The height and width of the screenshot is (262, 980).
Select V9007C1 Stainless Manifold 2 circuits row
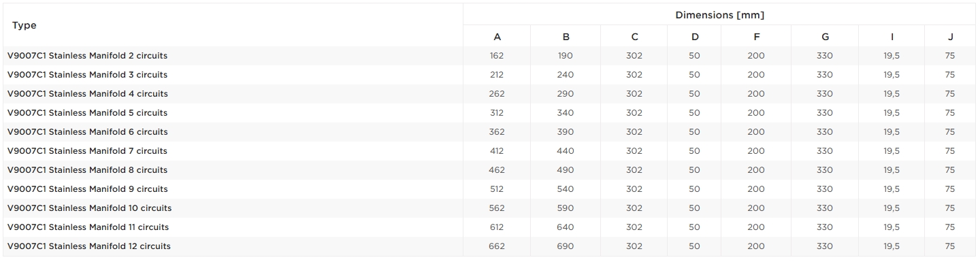click(490, 56)
